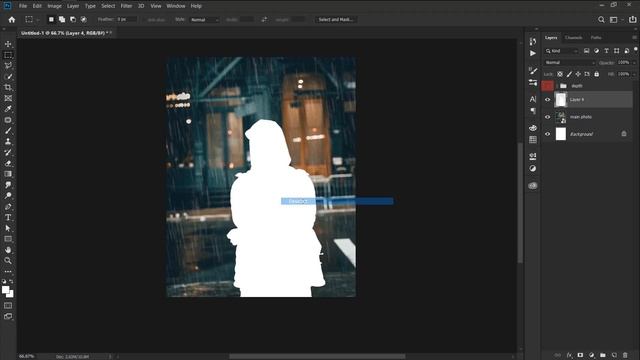Create a new group via folder icon

click(x=603, y=355)
